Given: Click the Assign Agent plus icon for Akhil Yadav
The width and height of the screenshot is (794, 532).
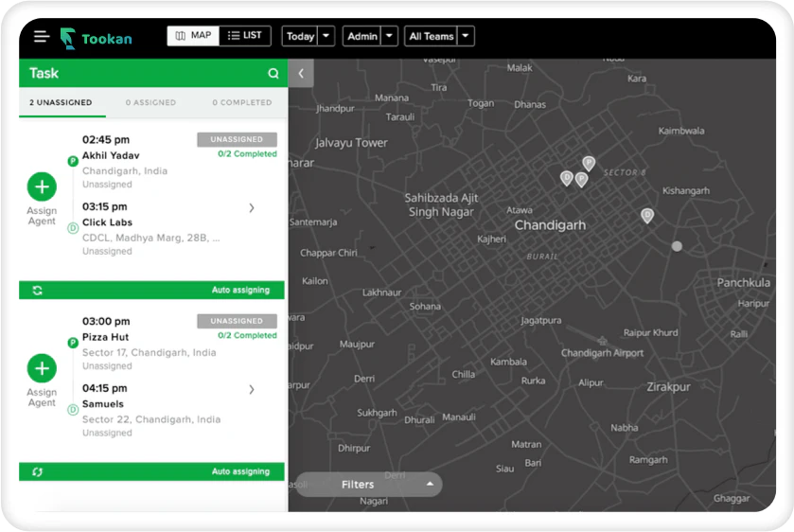Looking at the screenshot, I should (42, 187).
